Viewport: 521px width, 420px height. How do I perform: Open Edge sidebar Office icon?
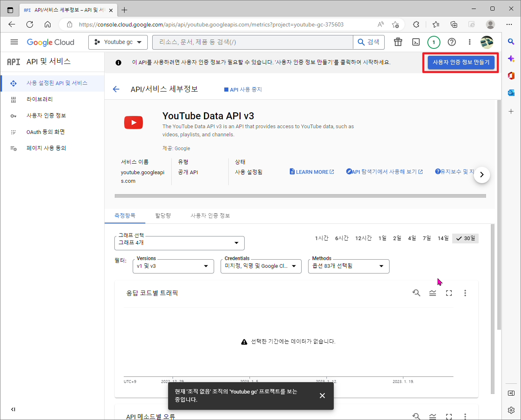(x=511, y=76)
